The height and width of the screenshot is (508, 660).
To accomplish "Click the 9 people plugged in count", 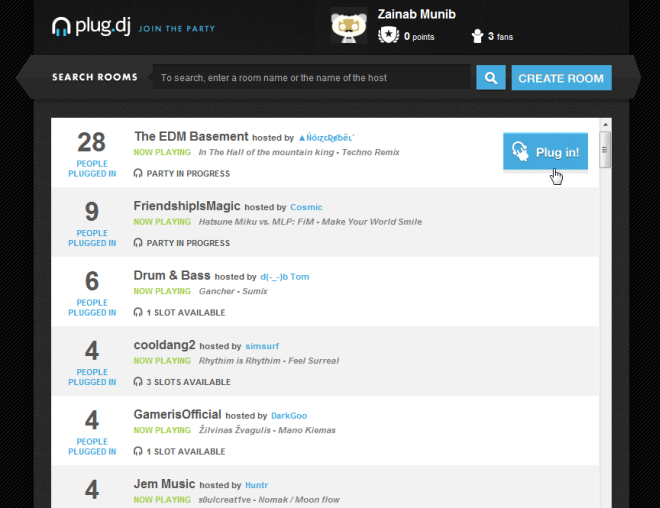I will 92,212.
